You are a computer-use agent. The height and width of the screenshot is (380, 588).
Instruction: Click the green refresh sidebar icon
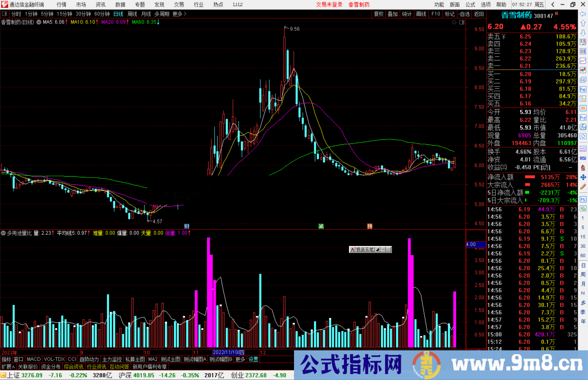click(x=583, y=209)
